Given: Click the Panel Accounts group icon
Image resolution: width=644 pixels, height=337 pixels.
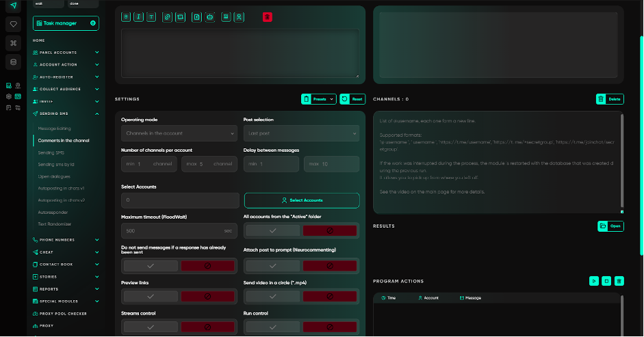Looking at the screenshot, I should (x=36, y=53).
